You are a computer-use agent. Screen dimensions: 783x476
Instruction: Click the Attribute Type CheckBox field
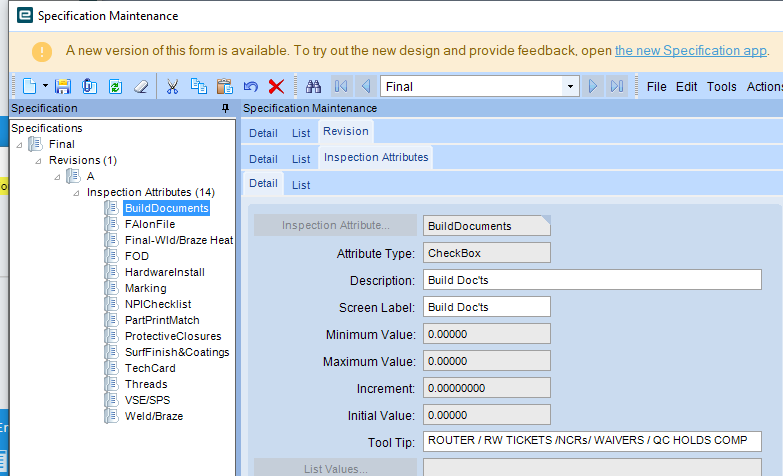[x=486, y=253]
